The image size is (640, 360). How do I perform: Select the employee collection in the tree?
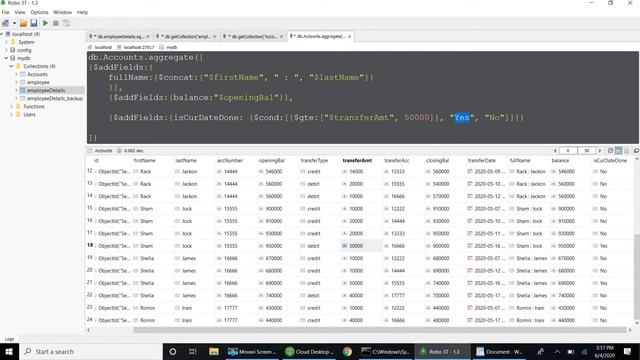click(x=38, y=82)
